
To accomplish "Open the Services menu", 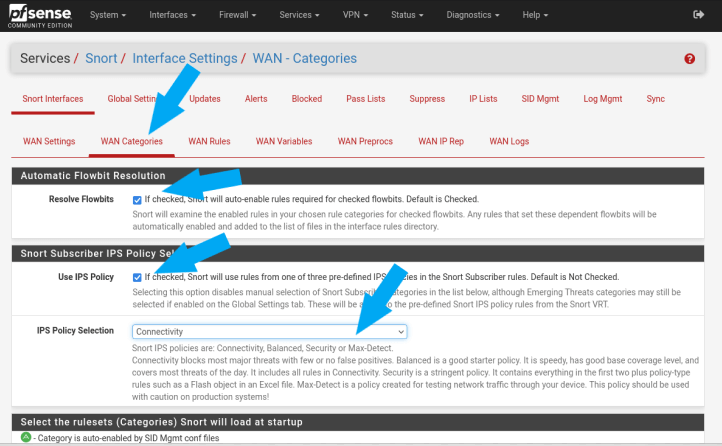I will [x=299, y=15].
